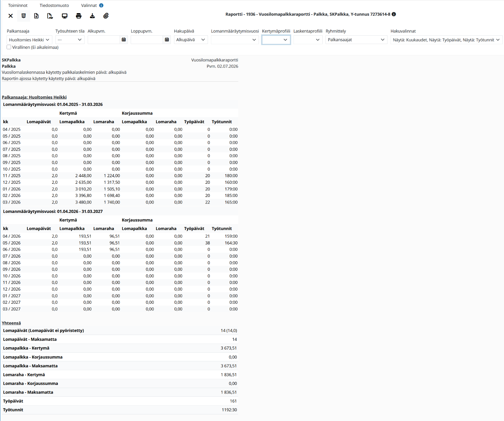Open the Palkansaaja dropdown
Viewport: 504px width, 421px height.
(x=29, y=40)
